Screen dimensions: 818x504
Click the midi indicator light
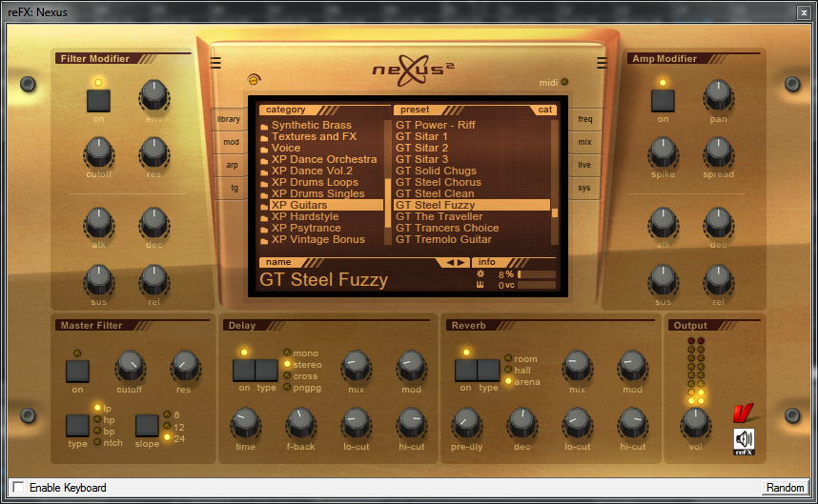tap(564, 82)
